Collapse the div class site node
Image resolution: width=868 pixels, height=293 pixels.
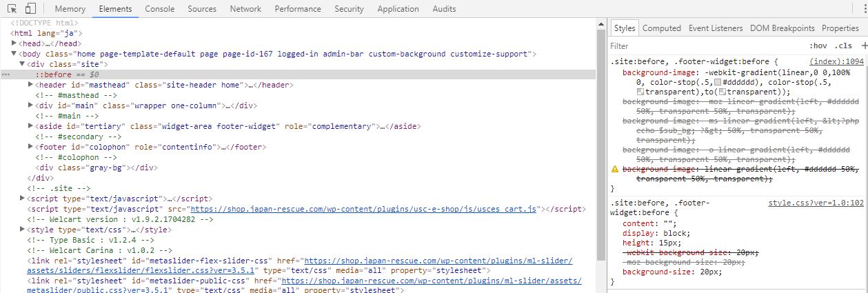(22, 64)
